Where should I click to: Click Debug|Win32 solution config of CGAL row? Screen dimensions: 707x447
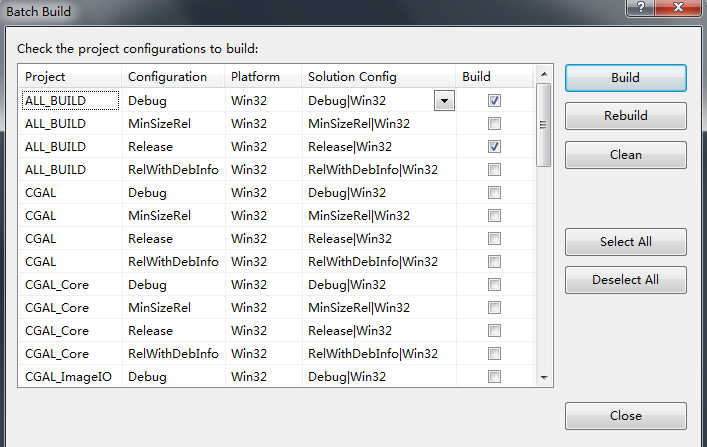(x=379, y=193)
